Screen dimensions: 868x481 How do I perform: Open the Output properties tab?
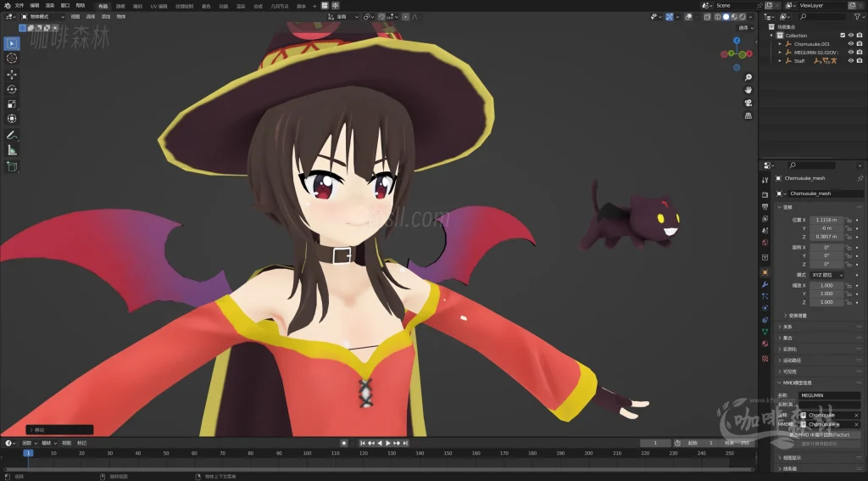click(x=765, y=207)
